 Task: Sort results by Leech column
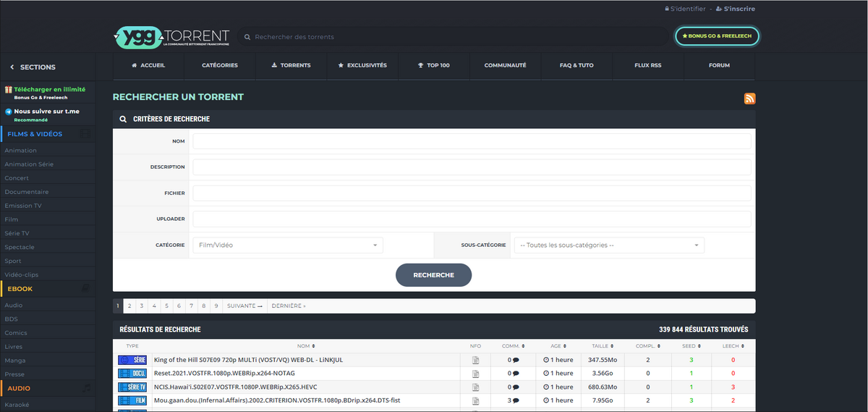tap(733, 346)
